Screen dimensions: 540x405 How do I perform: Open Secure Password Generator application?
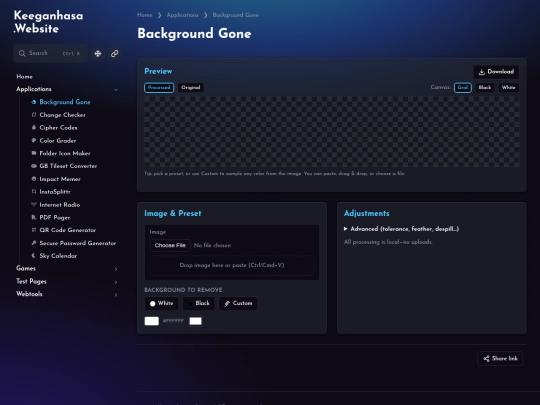click(x=77, y=243)
